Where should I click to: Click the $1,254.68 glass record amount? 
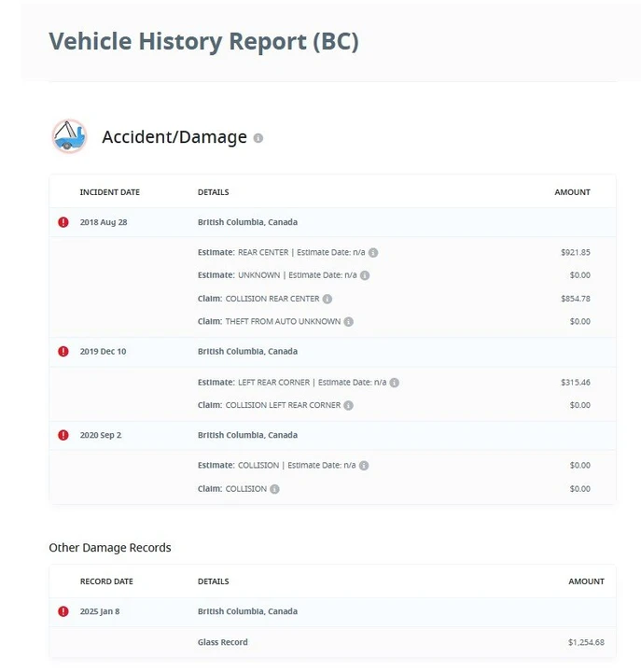point(586,642)
